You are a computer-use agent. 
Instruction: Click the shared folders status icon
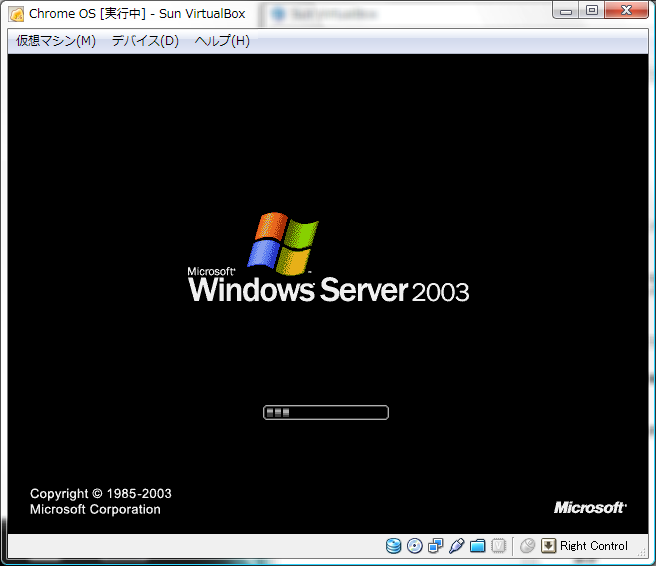pyautogui.click(x=477, y=546)
